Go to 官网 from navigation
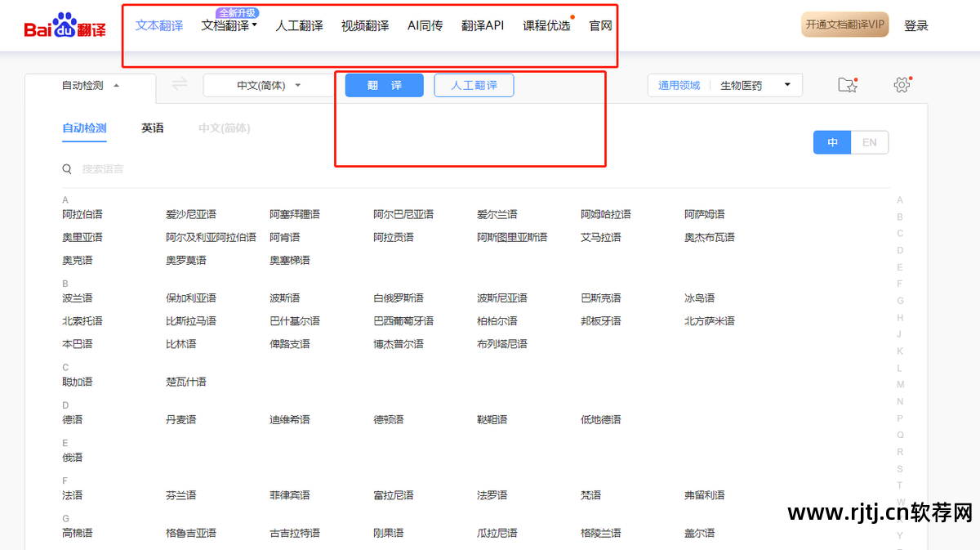This screenshot has width=980, height=550. (x=601, y=25)
